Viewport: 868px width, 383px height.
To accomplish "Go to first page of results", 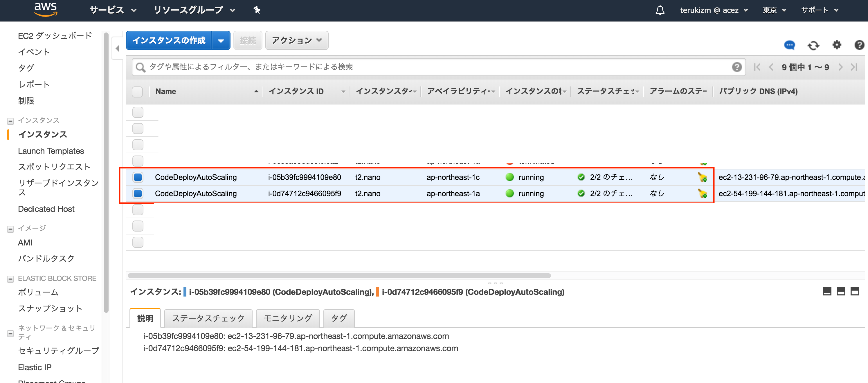I will pos(757,67).
